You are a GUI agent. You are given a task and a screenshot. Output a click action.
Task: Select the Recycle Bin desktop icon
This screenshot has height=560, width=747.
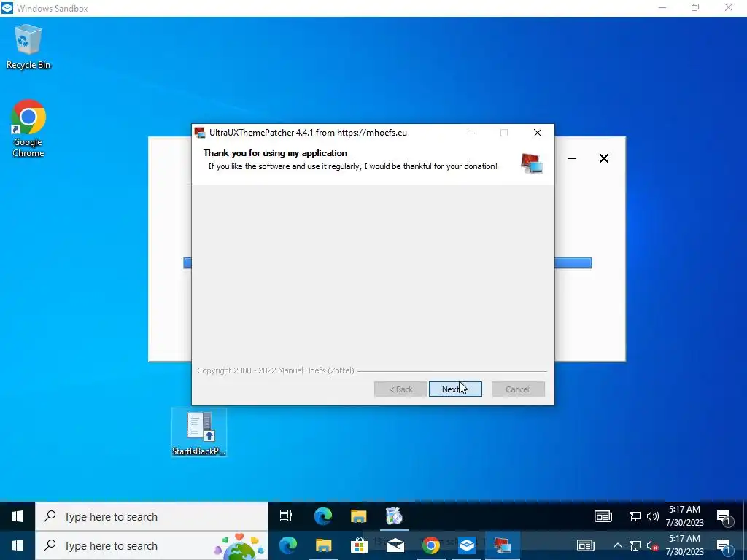tap(28, 47)
